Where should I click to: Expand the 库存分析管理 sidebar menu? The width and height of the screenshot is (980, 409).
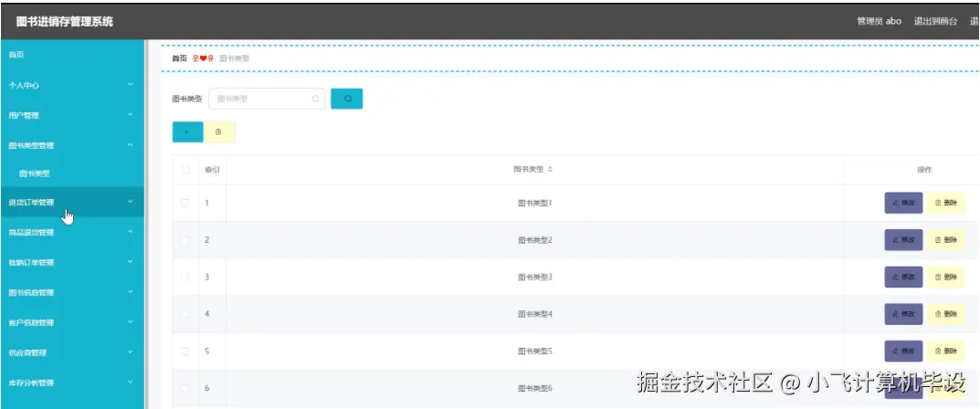point(72,383)
